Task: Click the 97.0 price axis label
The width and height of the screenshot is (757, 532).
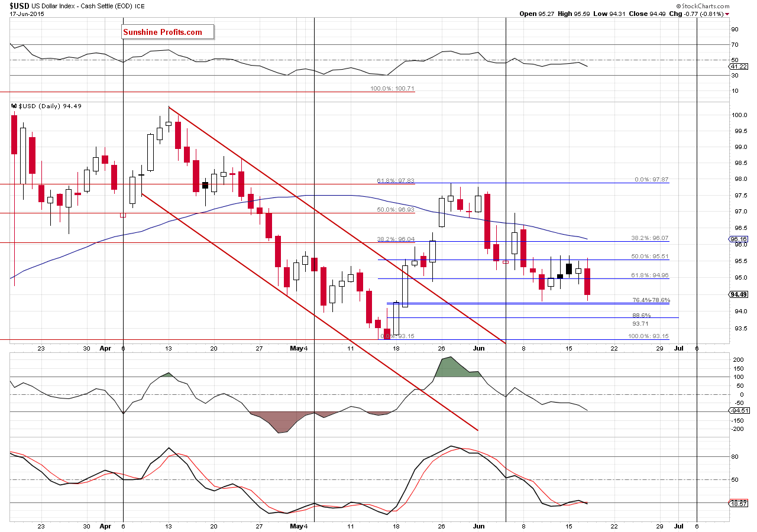Action: [x=740, y=212]
